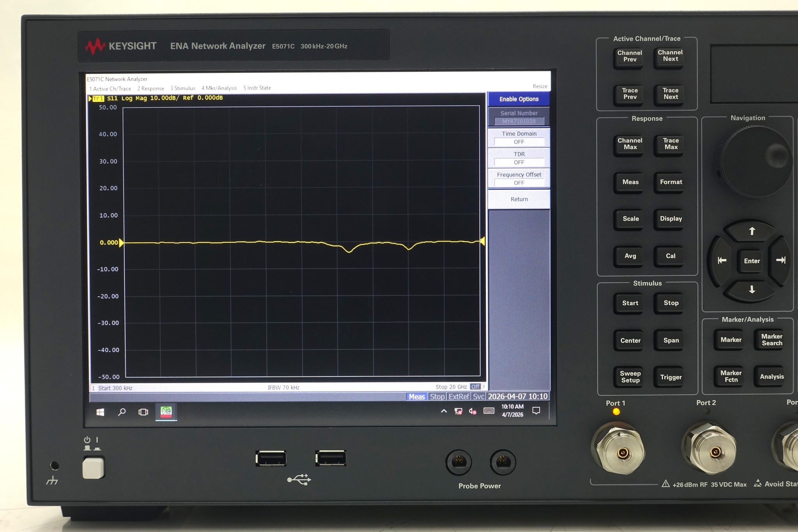Image resolution: width=798 pixels, height=532 pixels.
Task: Click the Navigation up arrow key
Action: click(x=752, y=231)
